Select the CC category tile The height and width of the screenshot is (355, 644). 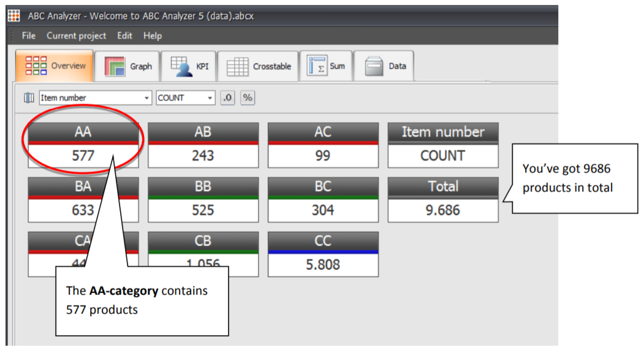pyautogui.click(x=324, y=254)
